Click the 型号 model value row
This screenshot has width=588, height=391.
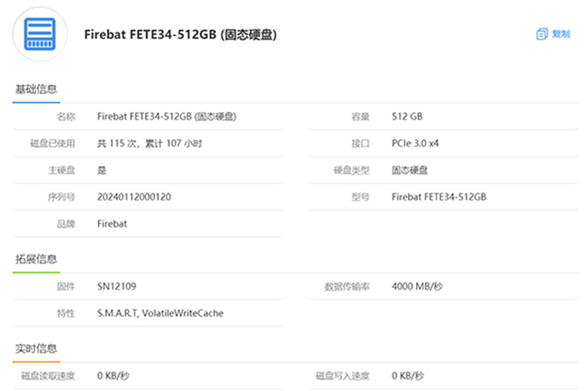(443, 197)
